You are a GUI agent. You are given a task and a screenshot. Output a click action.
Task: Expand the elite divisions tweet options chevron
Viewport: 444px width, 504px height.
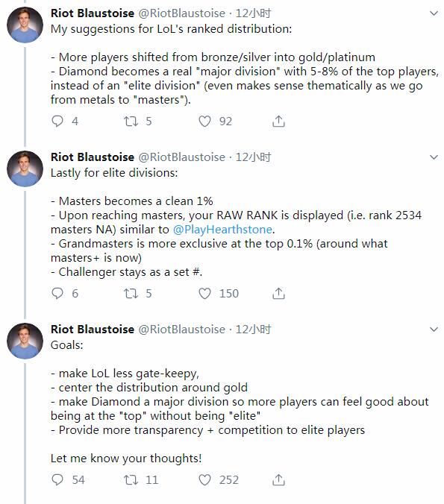(434, 157)
